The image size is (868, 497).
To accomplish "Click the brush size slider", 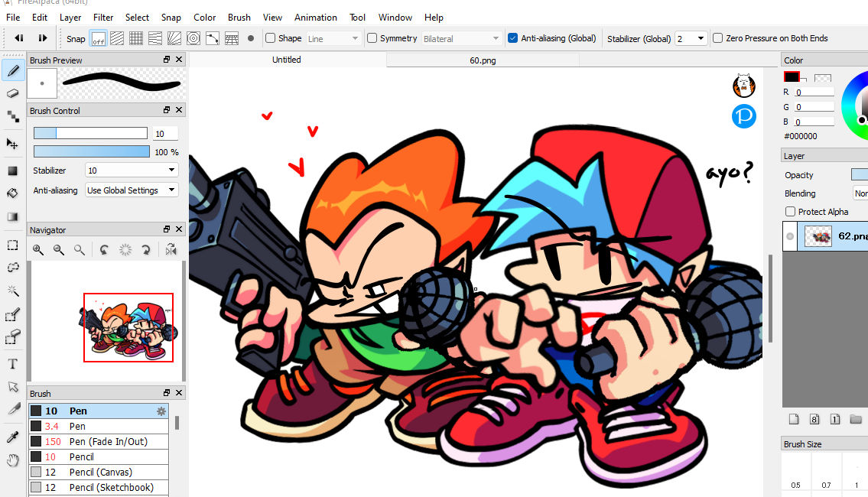I will 90,133.
